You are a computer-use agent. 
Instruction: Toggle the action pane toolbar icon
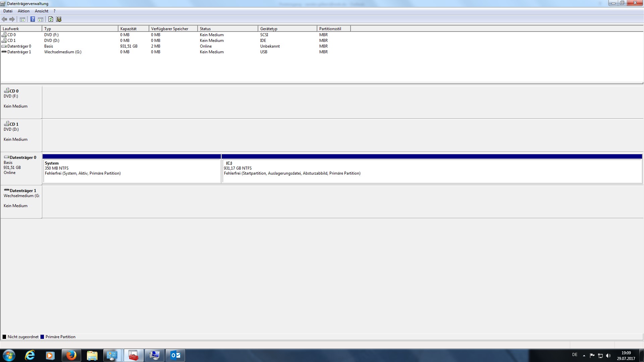41,19
